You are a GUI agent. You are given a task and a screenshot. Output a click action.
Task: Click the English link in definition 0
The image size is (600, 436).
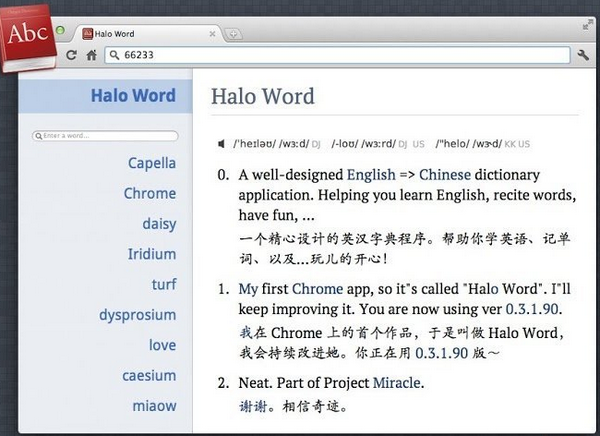[371, 175]
